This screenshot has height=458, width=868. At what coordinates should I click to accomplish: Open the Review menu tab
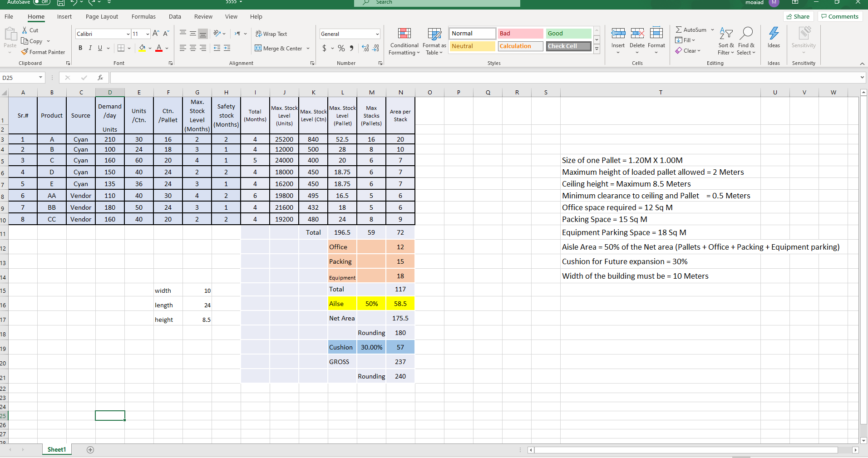point(203,16)
